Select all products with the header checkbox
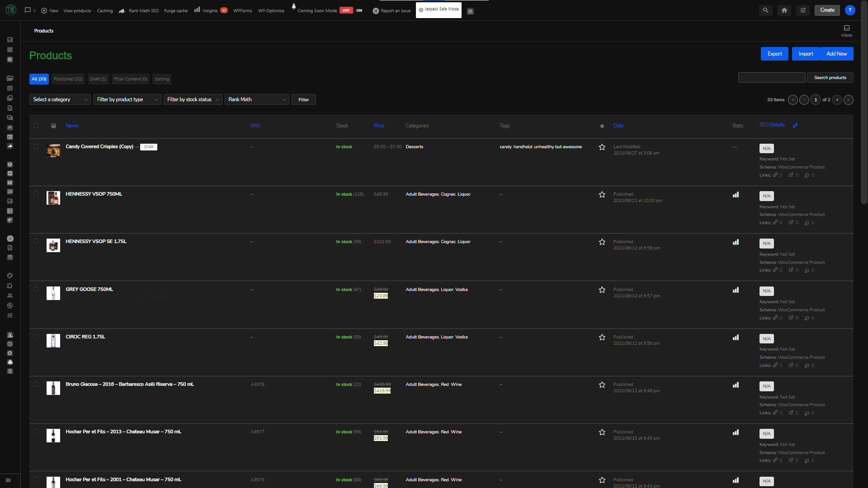Screen dimensions: 868x488 (36, 126)
